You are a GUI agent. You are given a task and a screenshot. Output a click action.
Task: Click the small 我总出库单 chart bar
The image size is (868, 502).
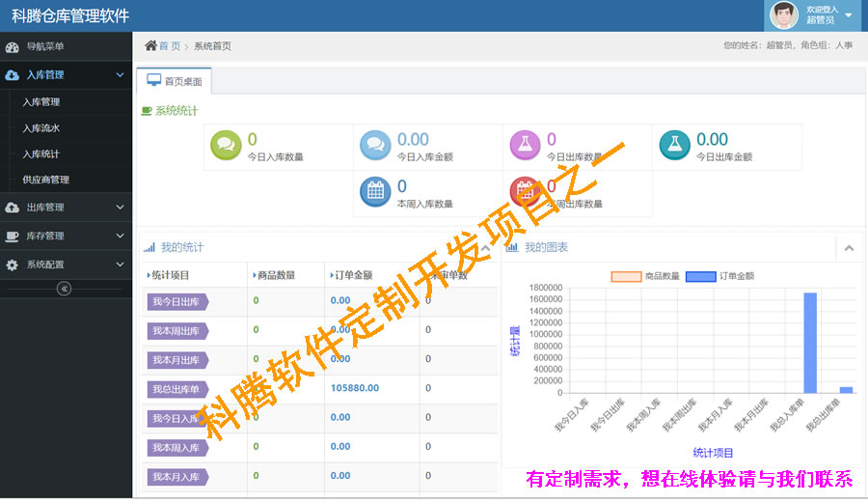(847, 390)
